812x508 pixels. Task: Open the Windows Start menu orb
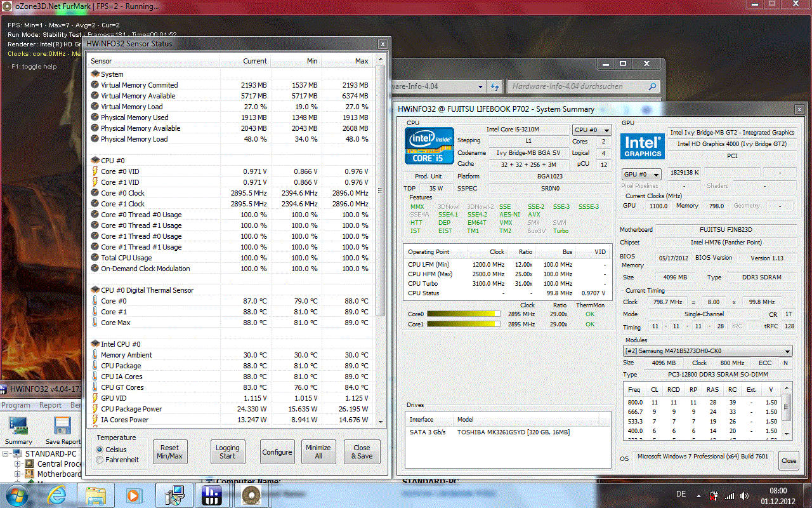click(x=16, y=495)
